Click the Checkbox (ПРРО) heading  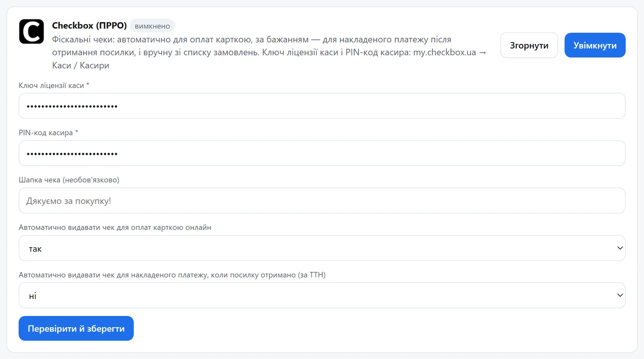[89, 26]
